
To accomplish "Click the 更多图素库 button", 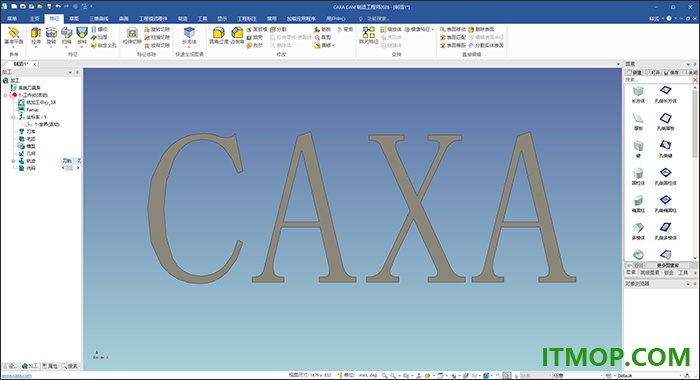I will click(668, 265).
